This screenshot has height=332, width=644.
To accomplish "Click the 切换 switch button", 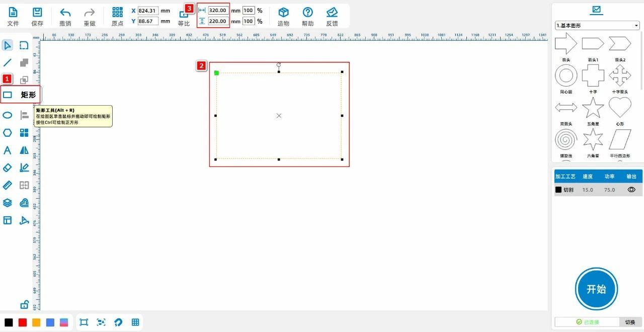I will tap(630, 322).
